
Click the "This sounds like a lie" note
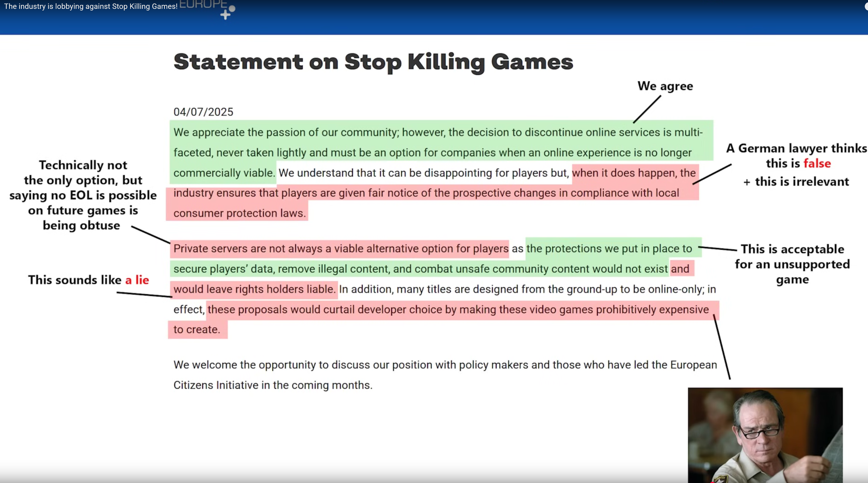(x=88, y=280)
